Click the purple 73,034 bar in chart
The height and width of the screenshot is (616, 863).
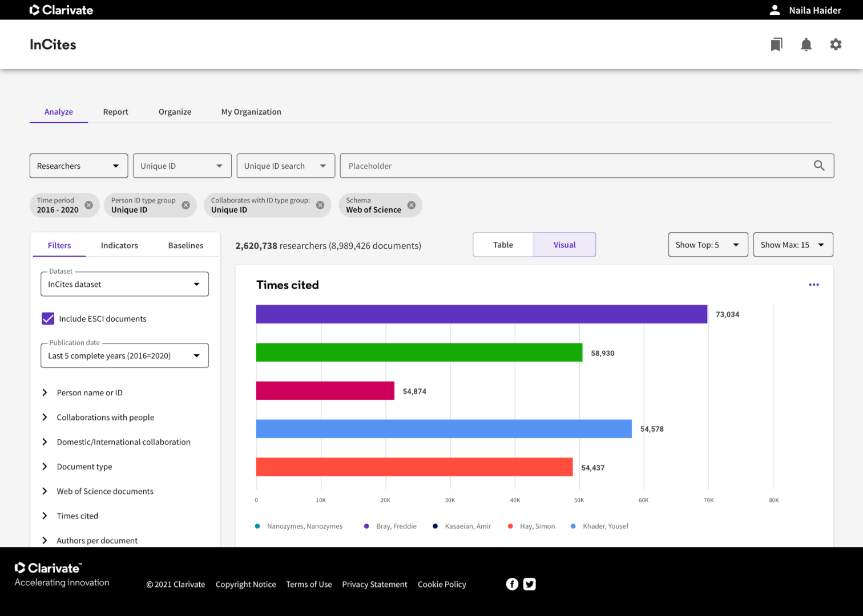(481, 314)
